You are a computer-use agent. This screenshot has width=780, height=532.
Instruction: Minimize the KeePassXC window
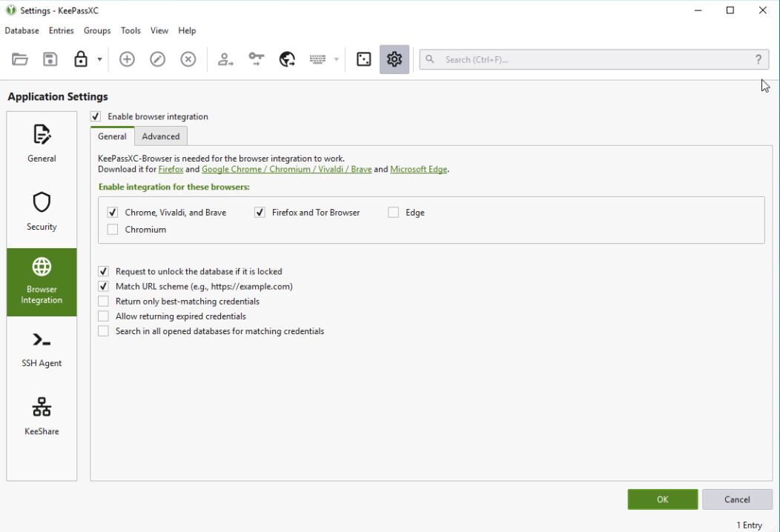pyautogui.click(x=698, y=10)
